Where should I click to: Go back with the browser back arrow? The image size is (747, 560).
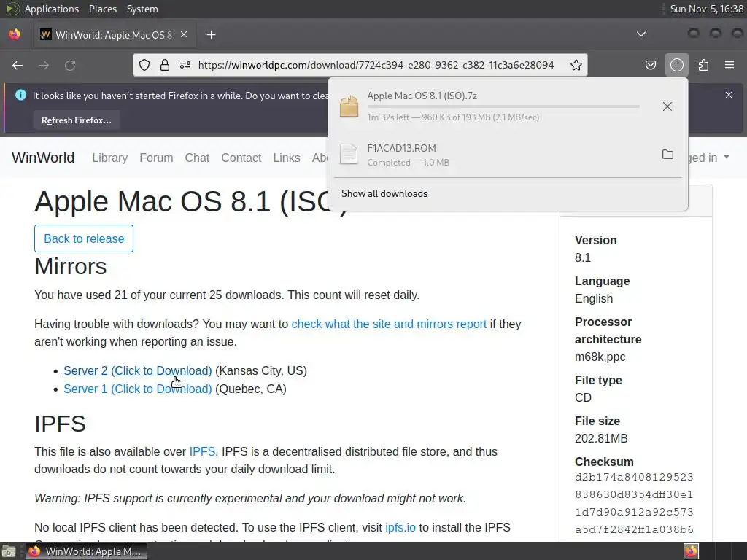pos(18,65)
